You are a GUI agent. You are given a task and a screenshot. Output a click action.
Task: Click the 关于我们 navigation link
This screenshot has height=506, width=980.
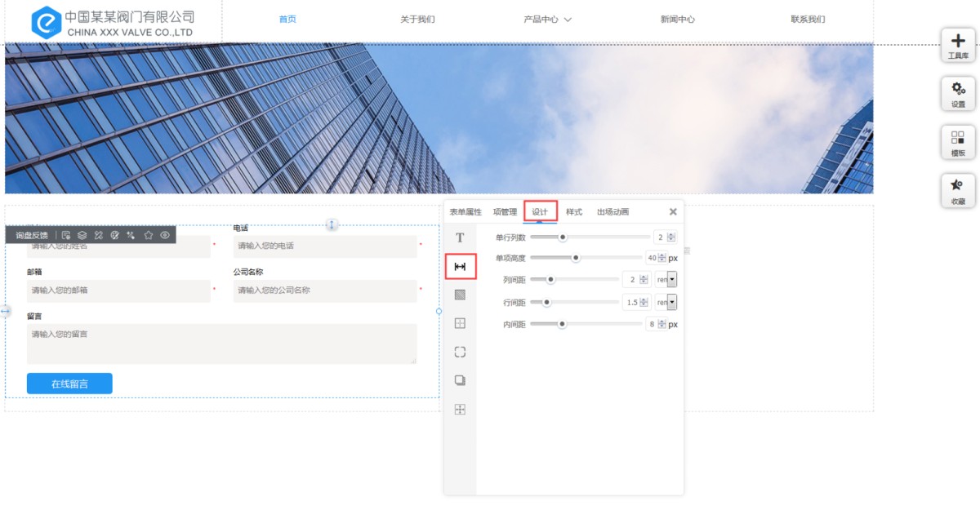tap(417, 20)
